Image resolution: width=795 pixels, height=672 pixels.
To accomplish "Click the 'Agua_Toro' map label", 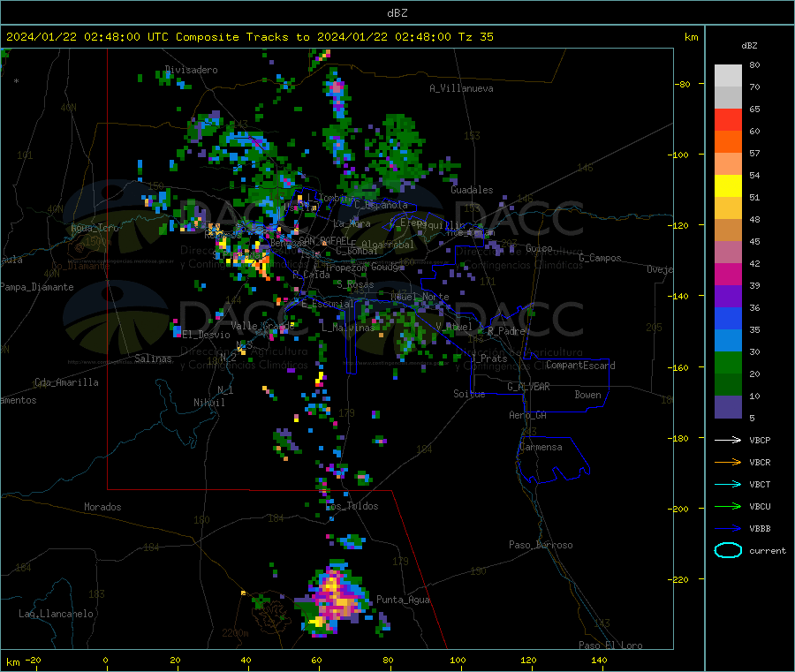I will click(x=95, y=228).
